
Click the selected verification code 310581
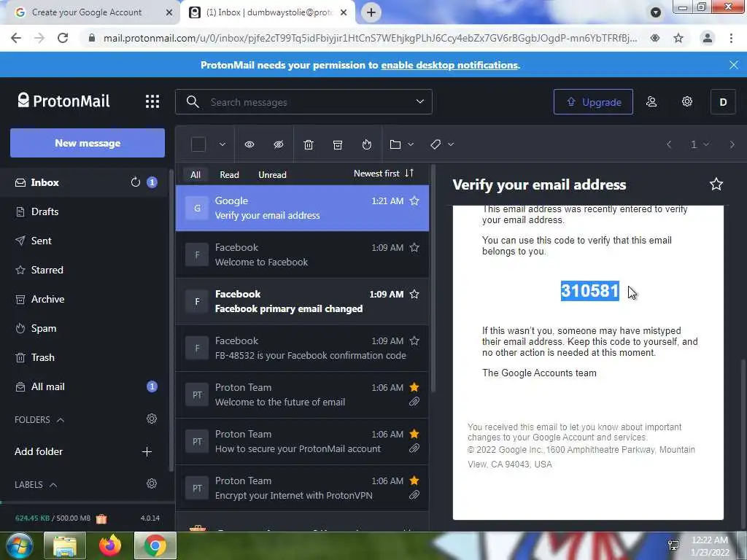pyautogui.click(x=589, y=291)
